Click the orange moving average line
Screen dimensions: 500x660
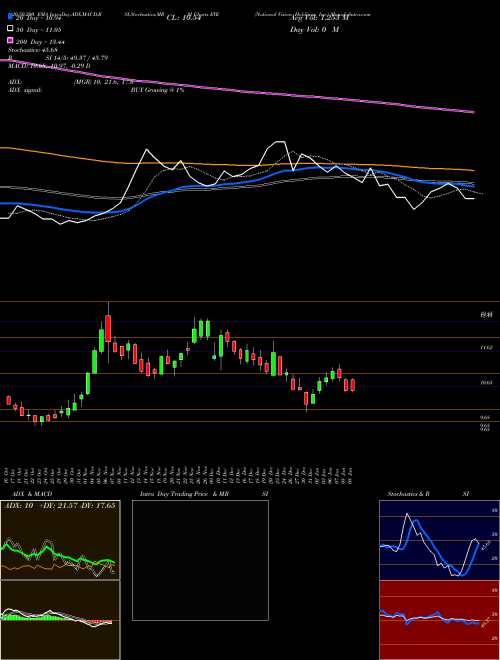click(x=236, y=164)
